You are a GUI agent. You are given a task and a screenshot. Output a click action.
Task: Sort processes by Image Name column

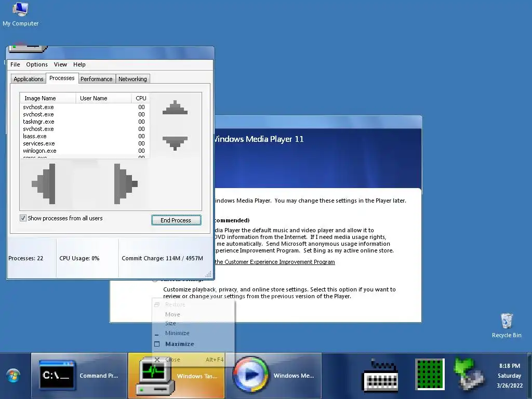48,98
